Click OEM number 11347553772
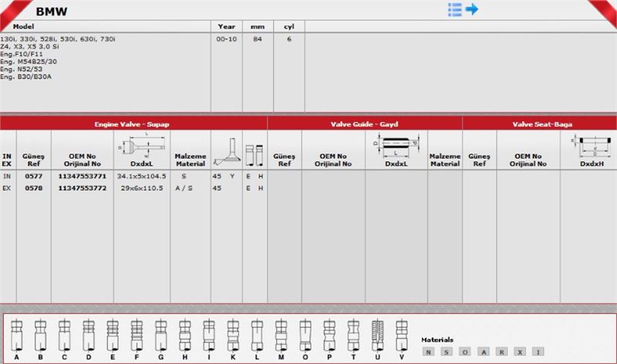 pos(83,188)
